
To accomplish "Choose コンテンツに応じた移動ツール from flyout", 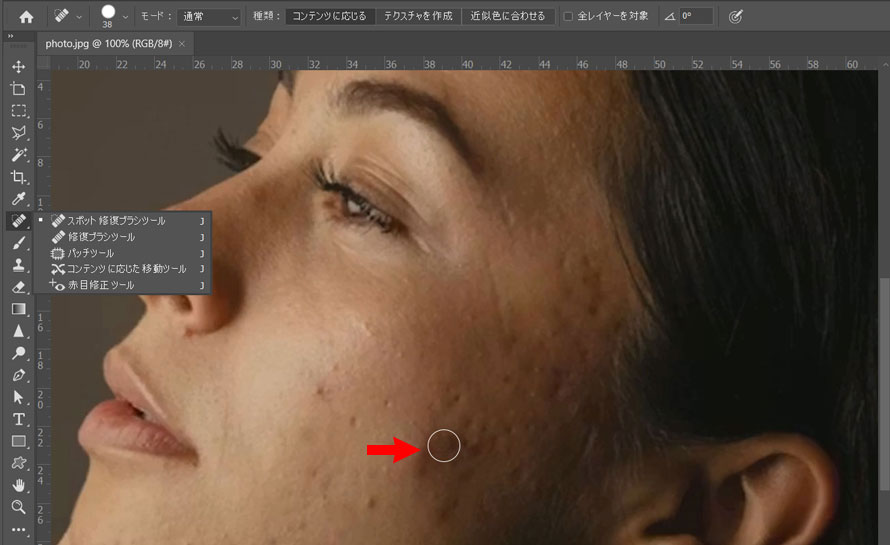I will [123, 269].
